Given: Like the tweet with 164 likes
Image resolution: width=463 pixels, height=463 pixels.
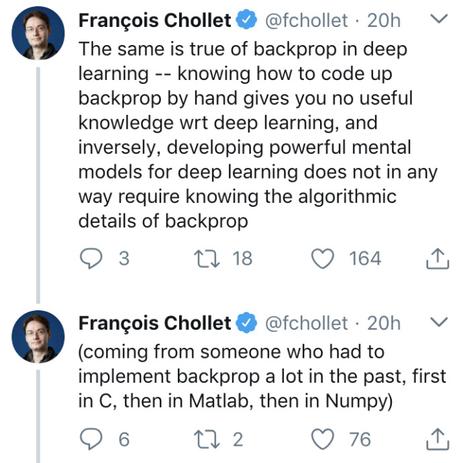Looking at the screenshot, I should click(x=323, y=259).
